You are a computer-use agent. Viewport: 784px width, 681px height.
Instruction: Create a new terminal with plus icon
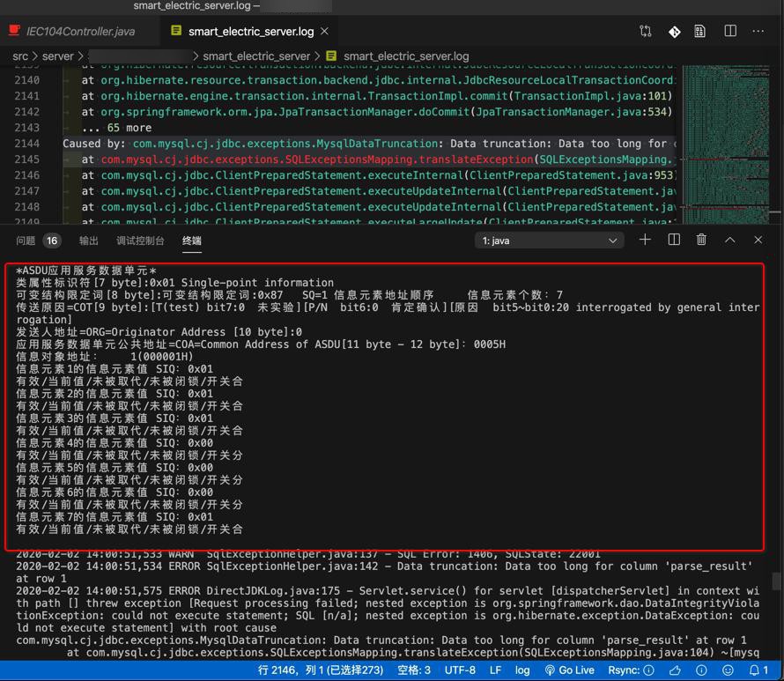(646, 240)
